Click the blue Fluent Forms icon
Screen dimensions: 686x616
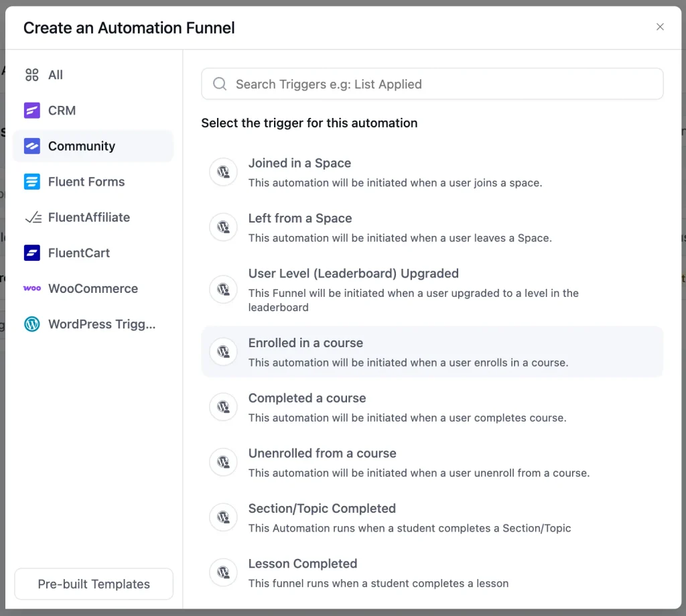coord(32,182)
